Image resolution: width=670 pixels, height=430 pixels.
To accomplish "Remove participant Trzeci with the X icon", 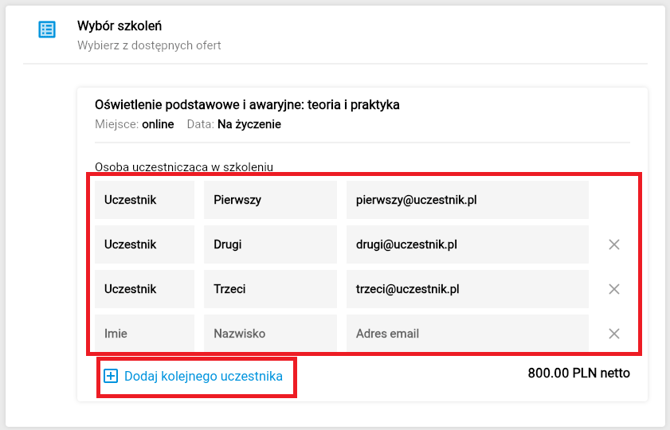I will 614,289.
